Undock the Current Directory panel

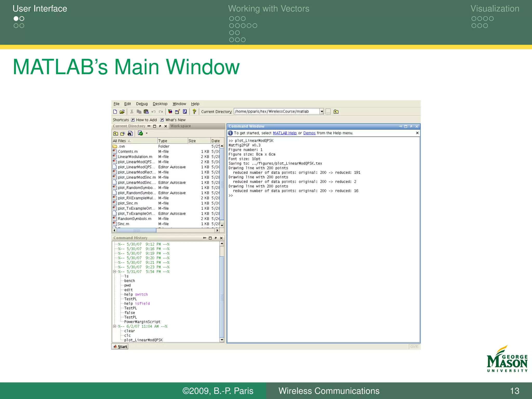[160, 126]
